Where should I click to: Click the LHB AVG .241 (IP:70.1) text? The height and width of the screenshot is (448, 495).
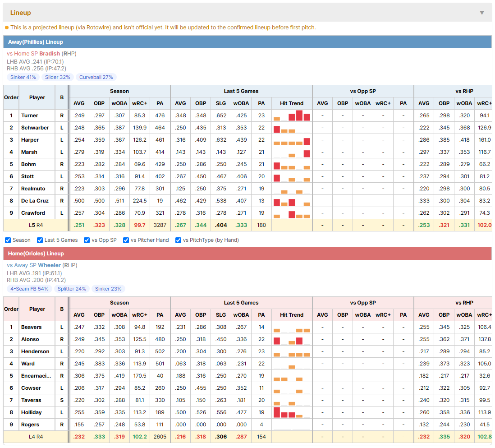pyautogui.click(x=35, y=62)
